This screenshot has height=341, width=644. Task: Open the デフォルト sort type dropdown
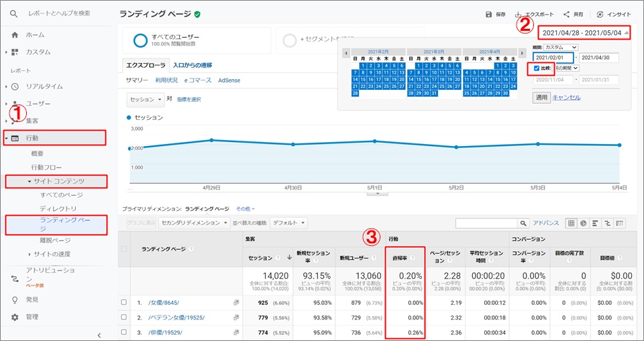click(289, 223)
